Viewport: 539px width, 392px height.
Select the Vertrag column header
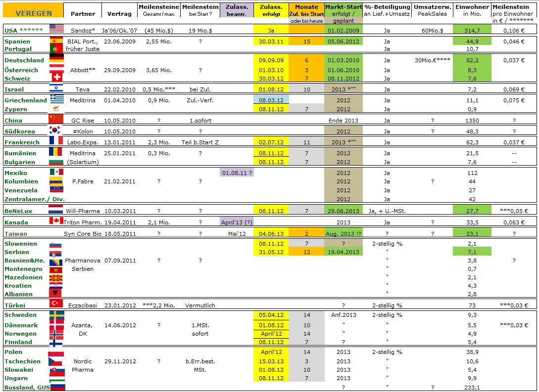pos(119,14)
